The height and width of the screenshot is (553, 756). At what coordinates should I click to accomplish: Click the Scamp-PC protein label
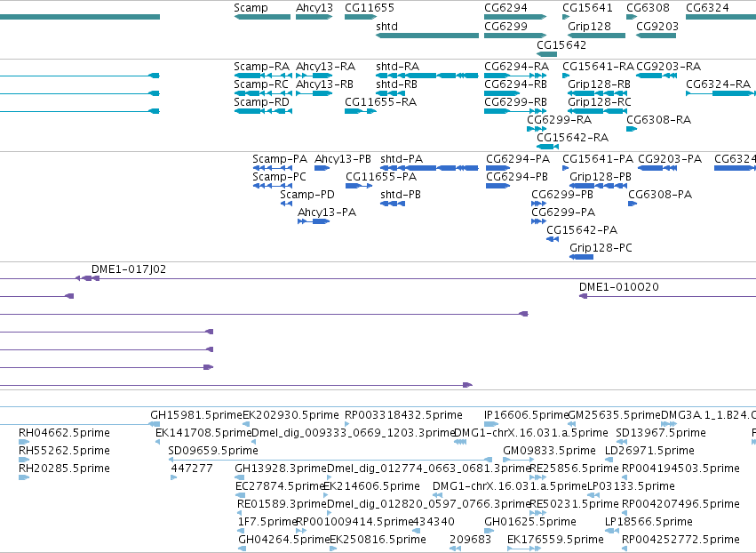(x=279, y=177)
